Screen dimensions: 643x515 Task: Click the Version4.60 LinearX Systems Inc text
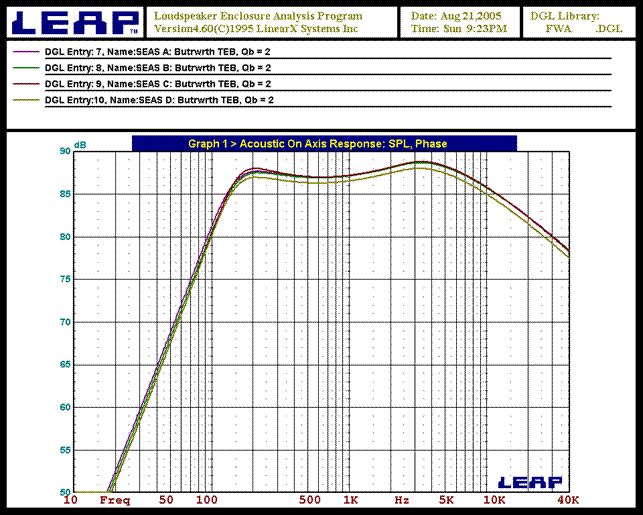pos(256,29)
